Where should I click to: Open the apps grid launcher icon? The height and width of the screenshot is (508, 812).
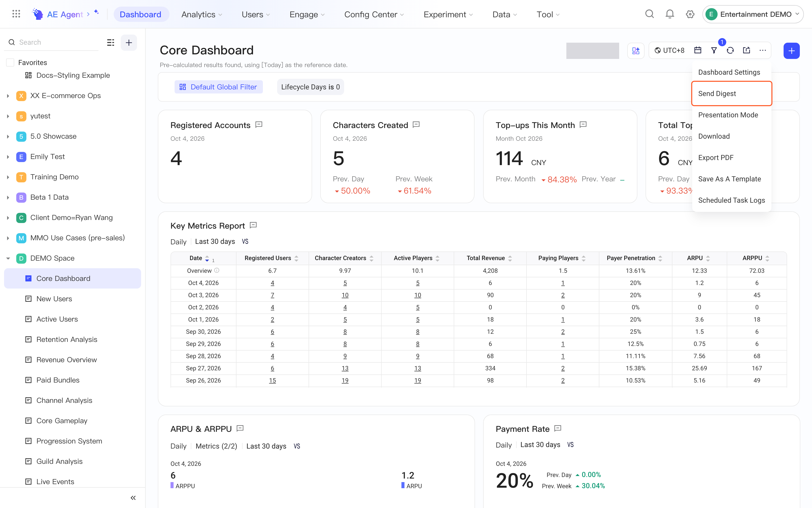pos(16,14)
